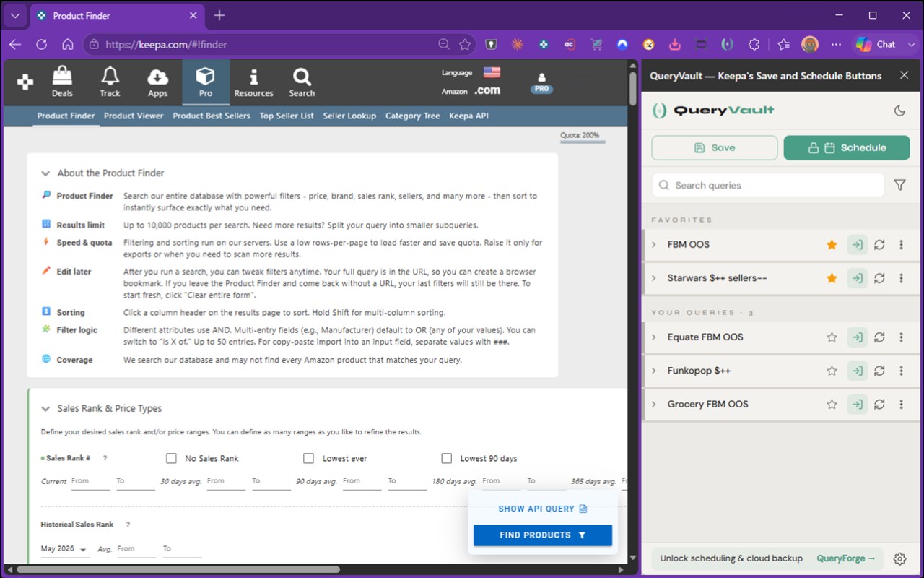The height and width of the screenshot is (578, 924).
Task: Focus the Search queries field
Action: [768, 185]
